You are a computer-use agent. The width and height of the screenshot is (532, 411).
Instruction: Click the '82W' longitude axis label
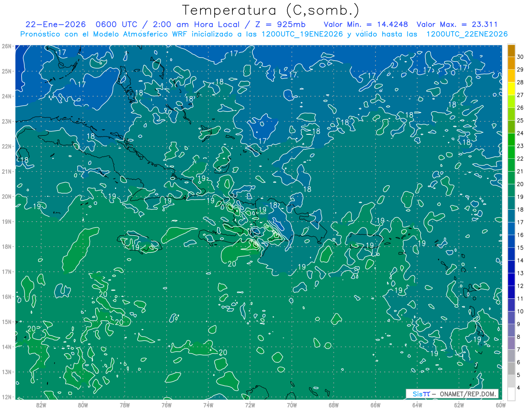click(41, 405)
